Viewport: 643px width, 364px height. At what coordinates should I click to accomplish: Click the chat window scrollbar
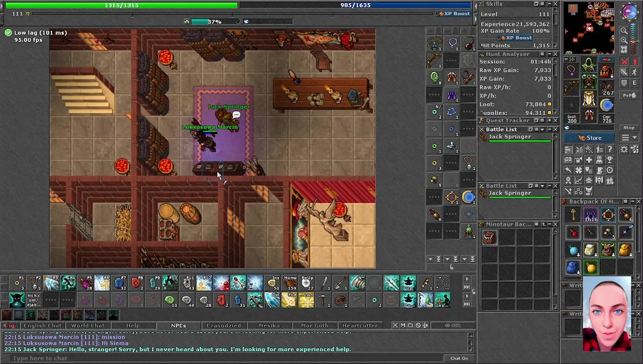tap(471, 342)
